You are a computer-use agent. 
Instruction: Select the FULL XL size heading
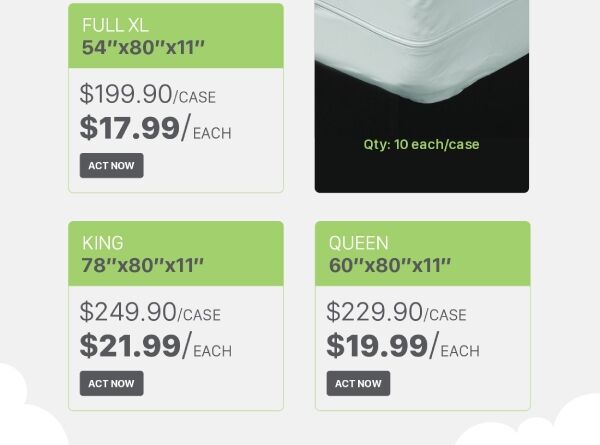point(115,25)
